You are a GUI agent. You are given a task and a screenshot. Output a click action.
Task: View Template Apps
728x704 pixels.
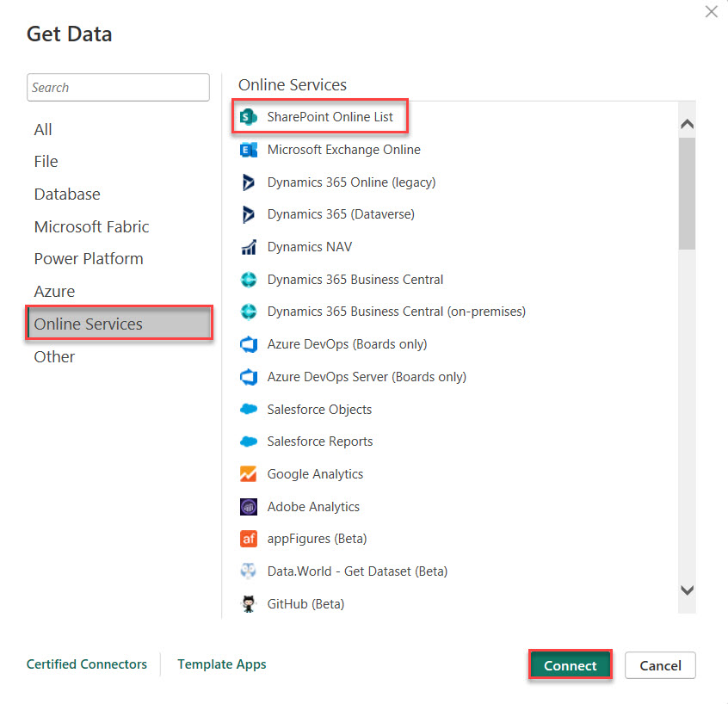tap(221, 664)
